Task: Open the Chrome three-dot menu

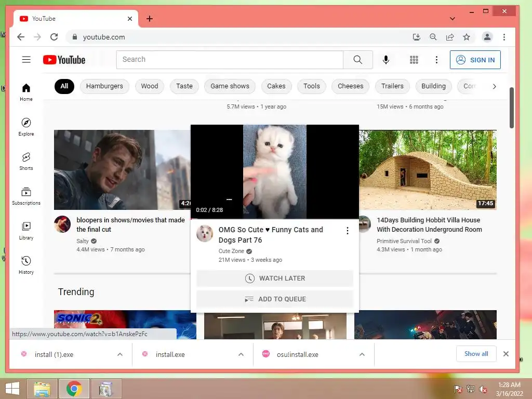Action: coord(504,37)
